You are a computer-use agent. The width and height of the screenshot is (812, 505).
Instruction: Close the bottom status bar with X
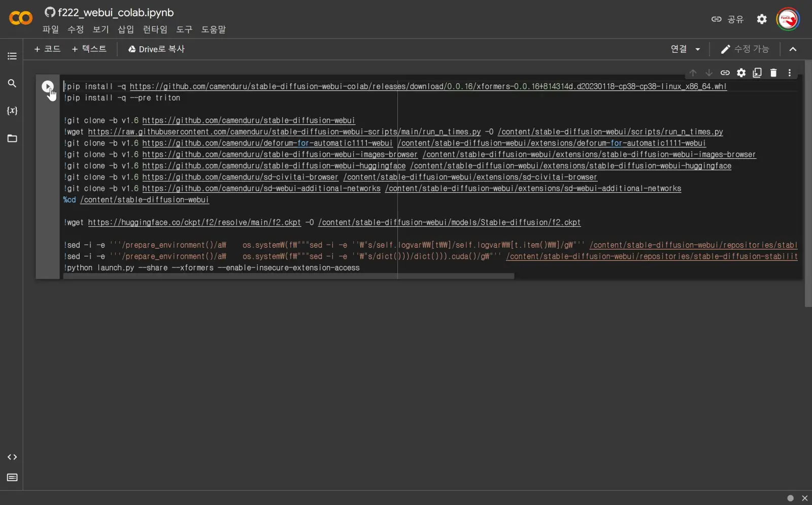point(804,498)
